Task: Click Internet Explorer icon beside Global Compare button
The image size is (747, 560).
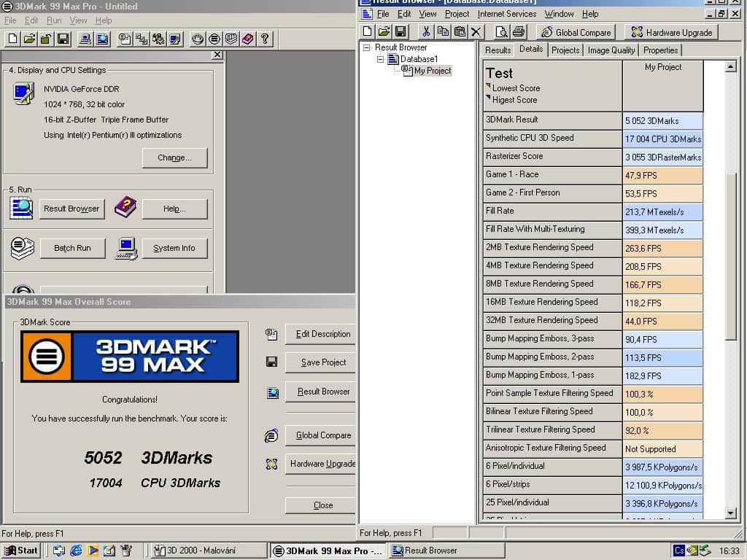Action: pos(271,435)
